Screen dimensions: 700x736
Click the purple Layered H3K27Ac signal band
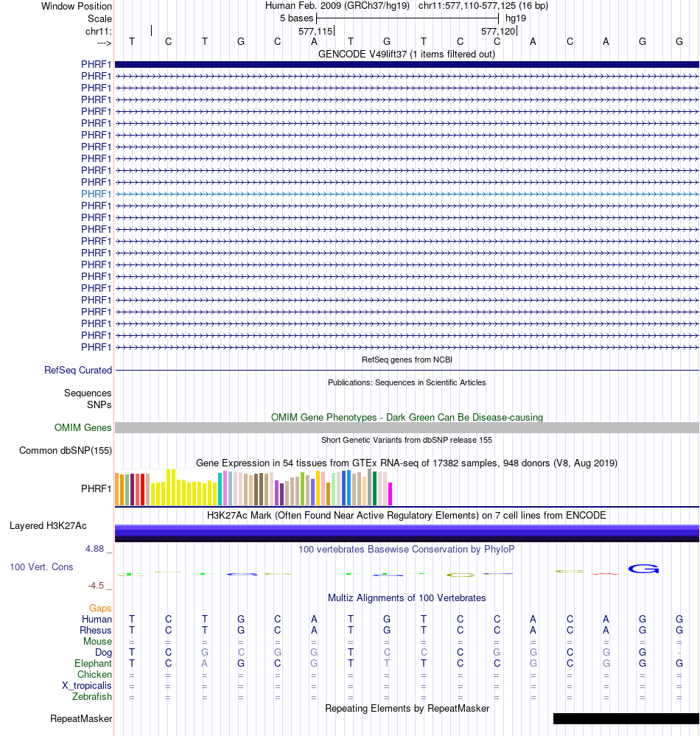click(x=407, y=533)
